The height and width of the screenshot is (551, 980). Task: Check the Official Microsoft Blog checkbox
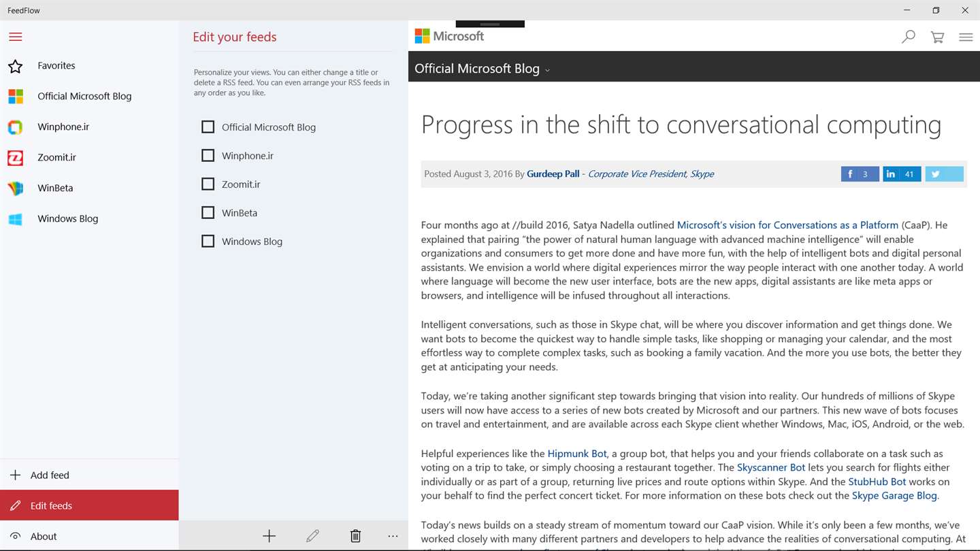coord(208,127)
